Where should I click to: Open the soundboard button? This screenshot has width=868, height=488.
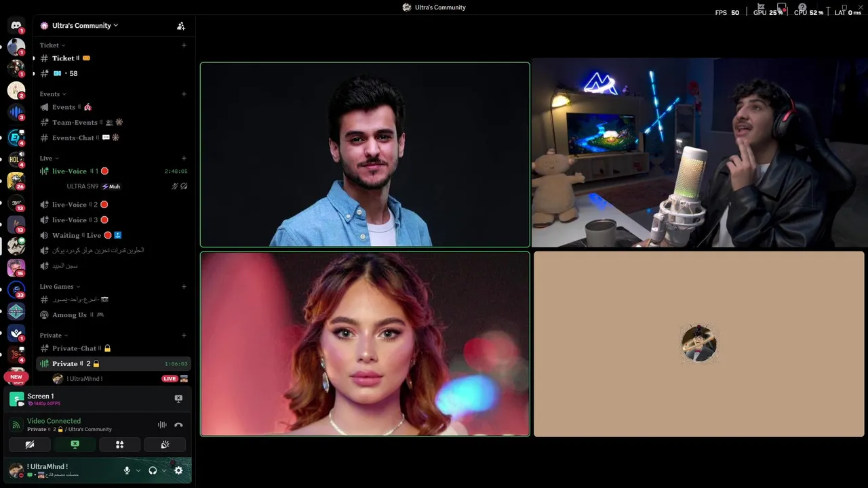click(165, 445)
